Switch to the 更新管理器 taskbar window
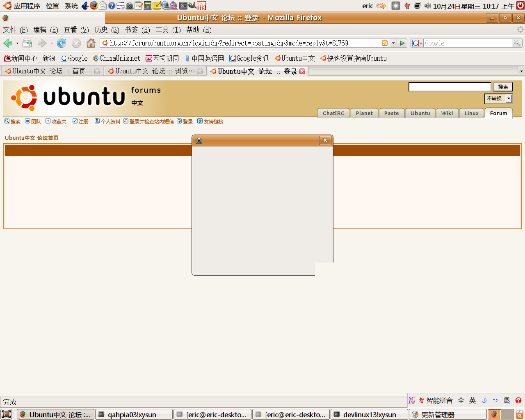The height and width of the screenshot is (420, 525). (448, 414)
